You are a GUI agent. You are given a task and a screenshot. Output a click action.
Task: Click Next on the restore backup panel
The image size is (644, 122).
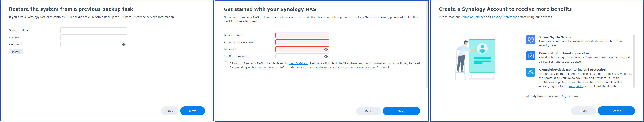192,111
